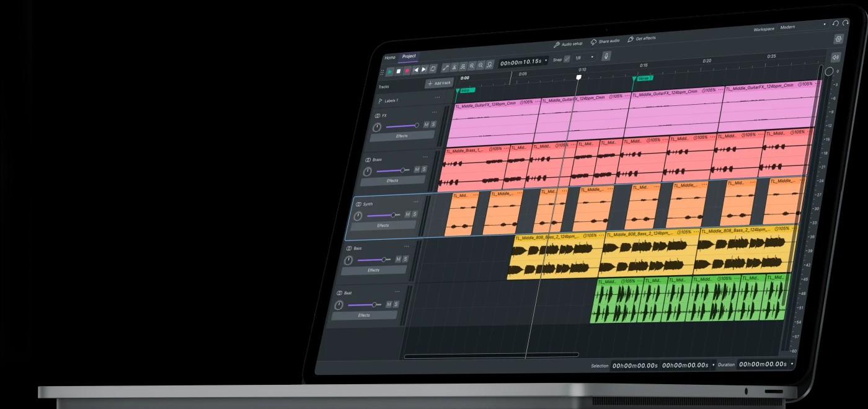Image resolution: width=868 pixels, height=409 pixels.
Task: Click Get effects
Action: (641, 38)
